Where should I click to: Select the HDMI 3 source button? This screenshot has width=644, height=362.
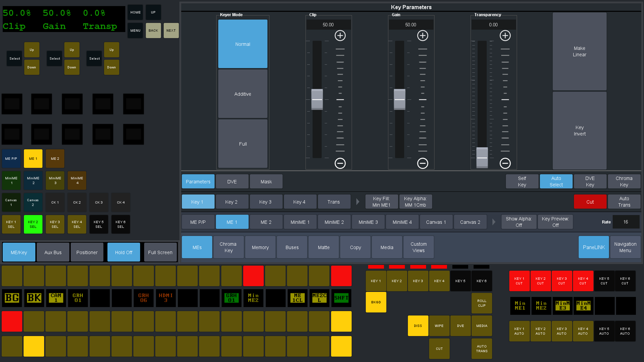[165, 298]
